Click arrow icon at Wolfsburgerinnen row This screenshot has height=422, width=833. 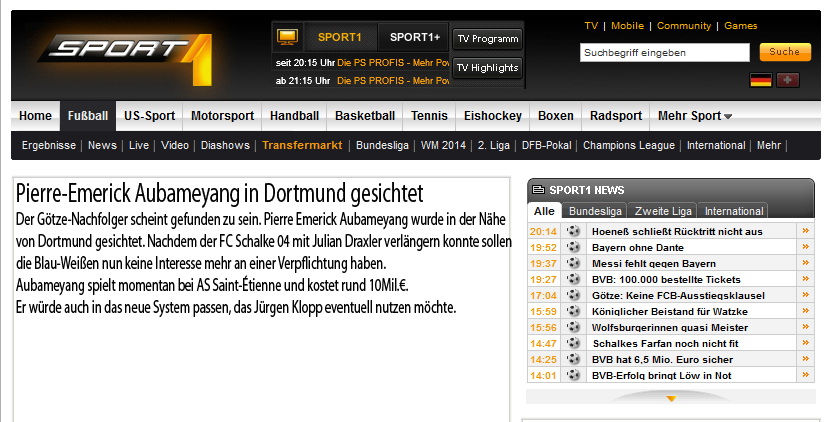pos(805,326)
